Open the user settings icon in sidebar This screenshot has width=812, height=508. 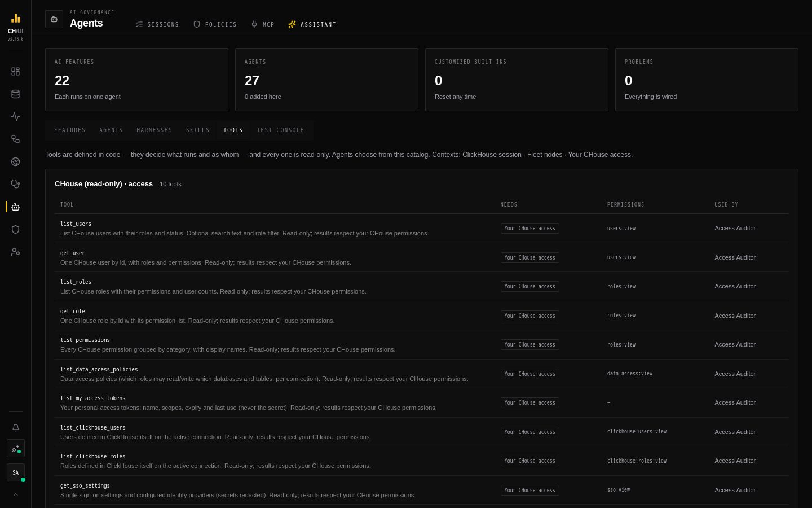click(16, 252)
